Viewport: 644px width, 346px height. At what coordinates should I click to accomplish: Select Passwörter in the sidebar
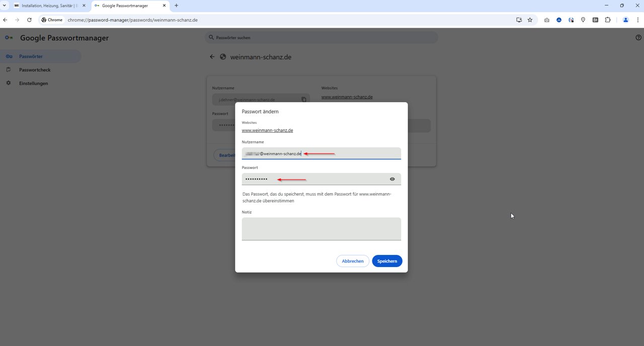coord(31,56)
